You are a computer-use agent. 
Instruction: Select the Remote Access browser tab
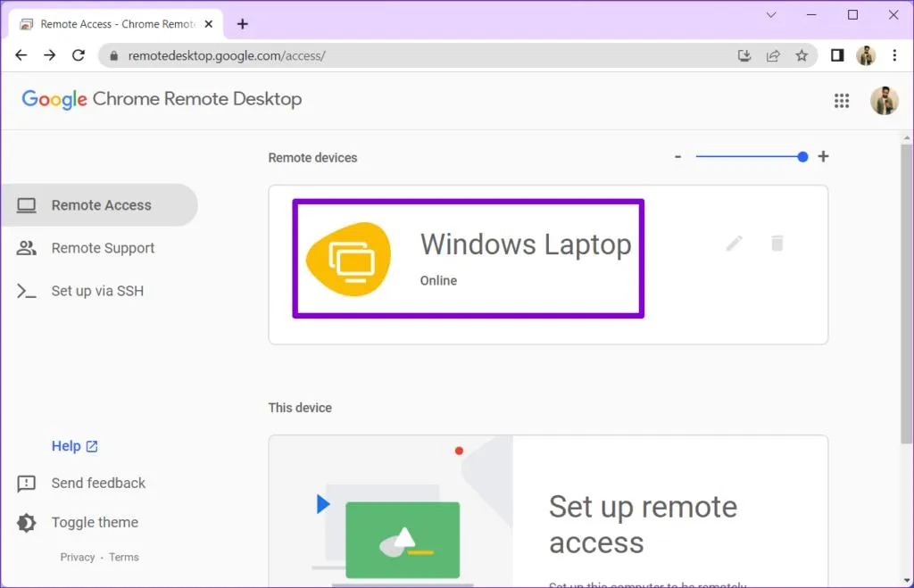[115, 24]
